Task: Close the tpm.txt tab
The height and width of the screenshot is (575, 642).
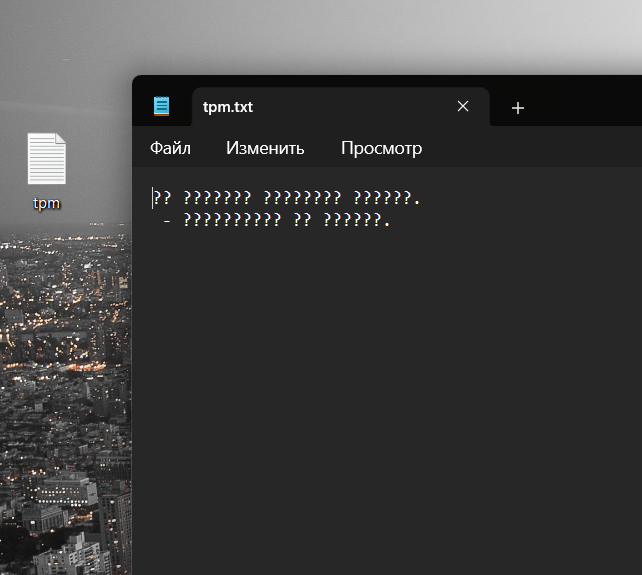Action: pos(463,106)
